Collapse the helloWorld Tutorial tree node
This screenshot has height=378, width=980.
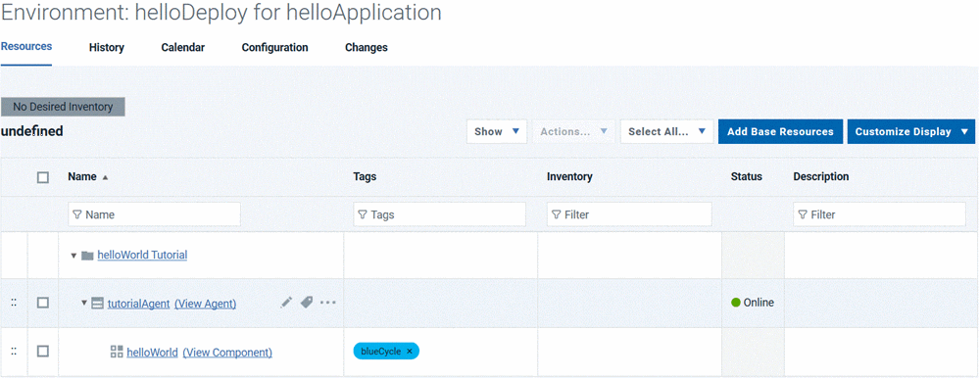73,256
